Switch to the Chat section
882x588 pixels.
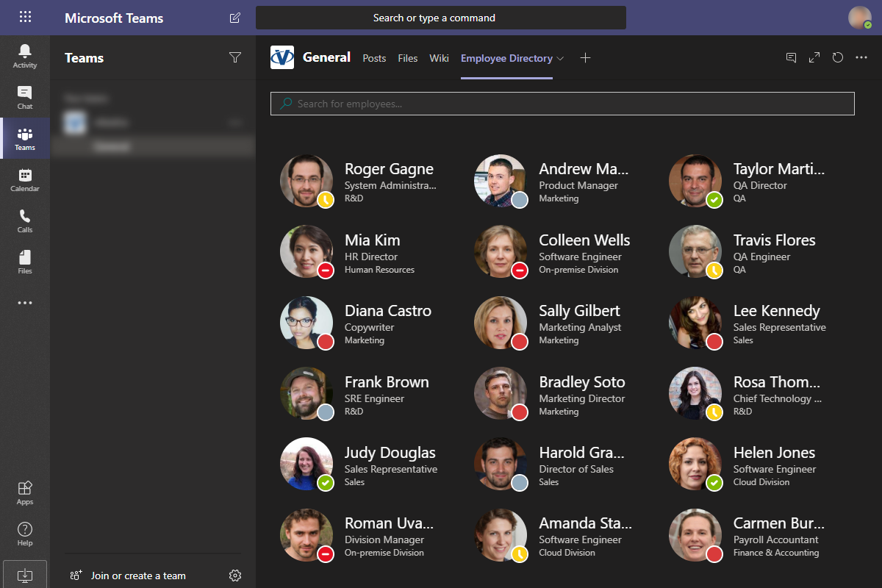coord(25,96)
